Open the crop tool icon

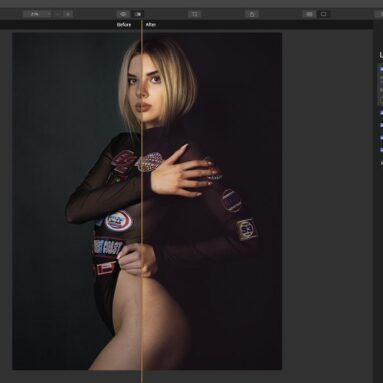tap(195, 14)
